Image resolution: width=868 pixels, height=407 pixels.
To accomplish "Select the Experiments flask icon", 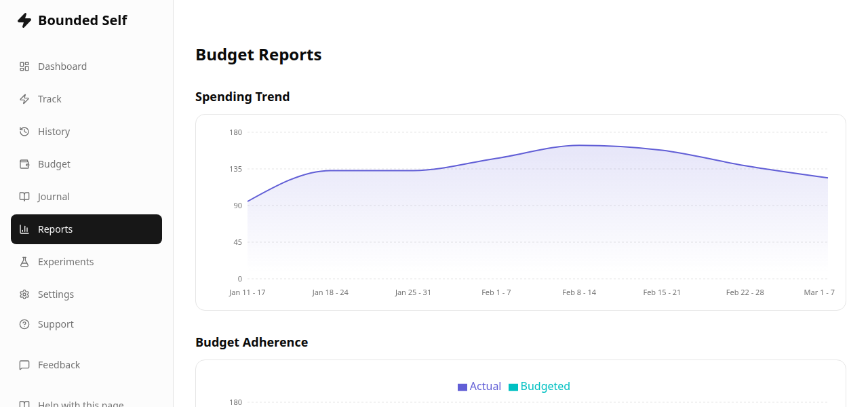I will point(24,261).
